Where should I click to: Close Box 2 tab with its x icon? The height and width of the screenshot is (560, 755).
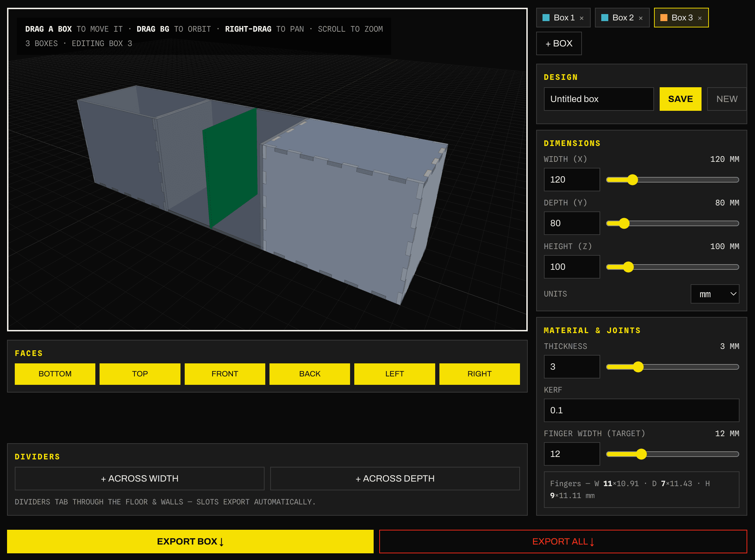point(641,18)
